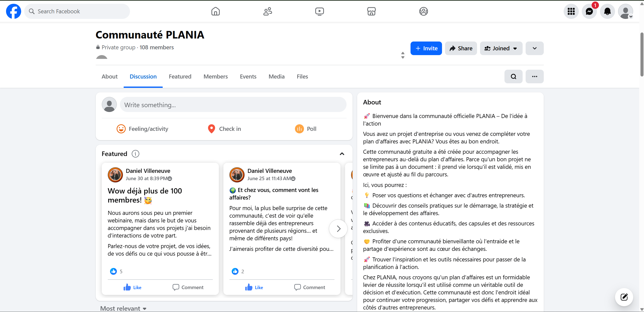This screenshot has width=644, height=312.
Task: Open the Featured tab
Action: click(180, 76)
